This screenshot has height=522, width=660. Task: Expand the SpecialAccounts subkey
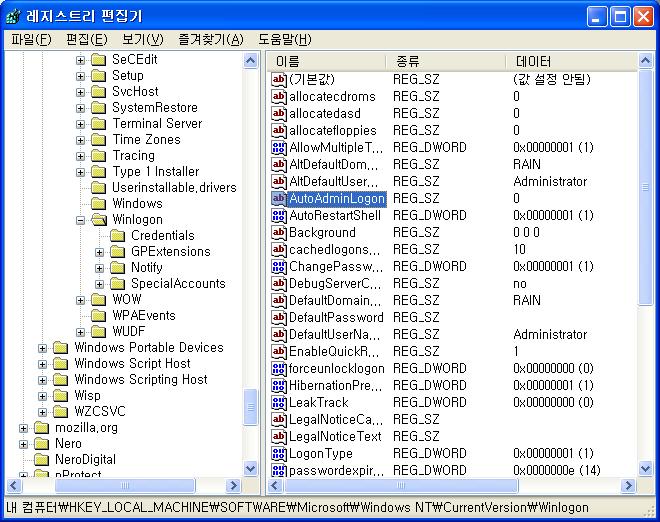pyautogui.click(x=99, y=284)
